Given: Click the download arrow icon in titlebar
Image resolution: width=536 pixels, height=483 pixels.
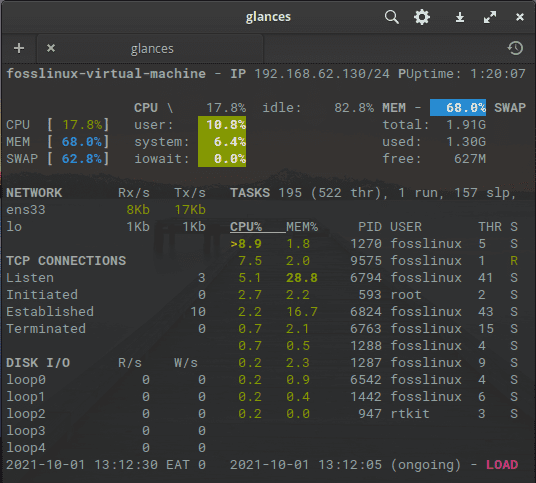Looking at the screenshot, I should click(460, 17).
